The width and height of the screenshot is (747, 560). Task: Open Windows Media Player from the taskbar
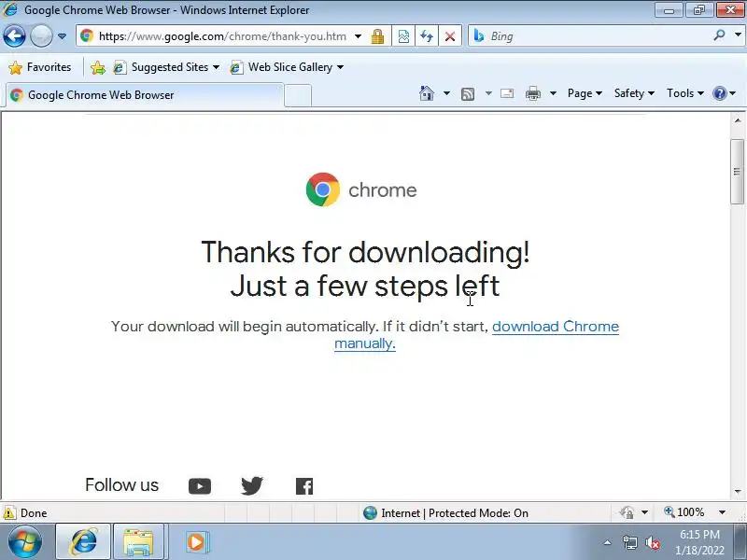pyautogui.click(x=196, y=542)
